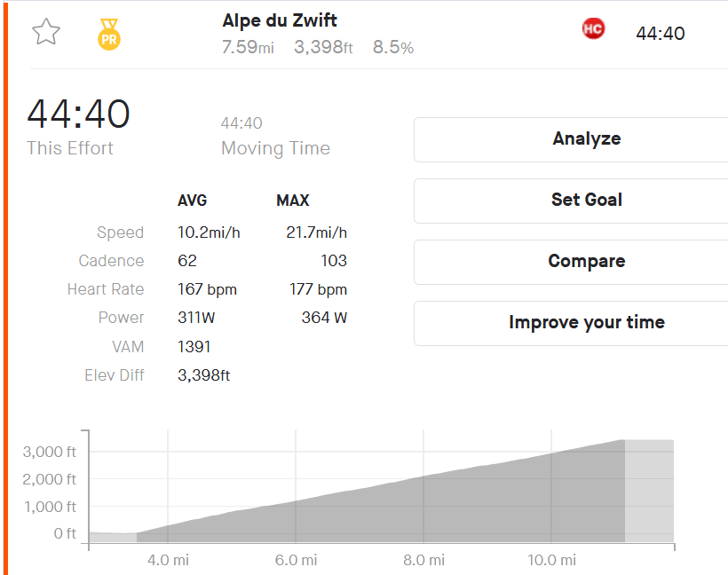Click the light gray section after segment end
The image size is (728, 575).
tap(649, 491)
